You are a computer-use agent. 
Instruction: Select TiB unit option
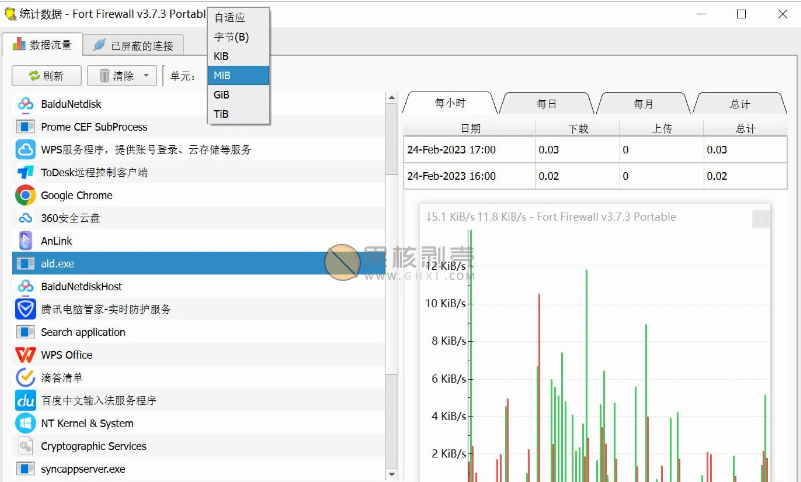tap(238, 114)
